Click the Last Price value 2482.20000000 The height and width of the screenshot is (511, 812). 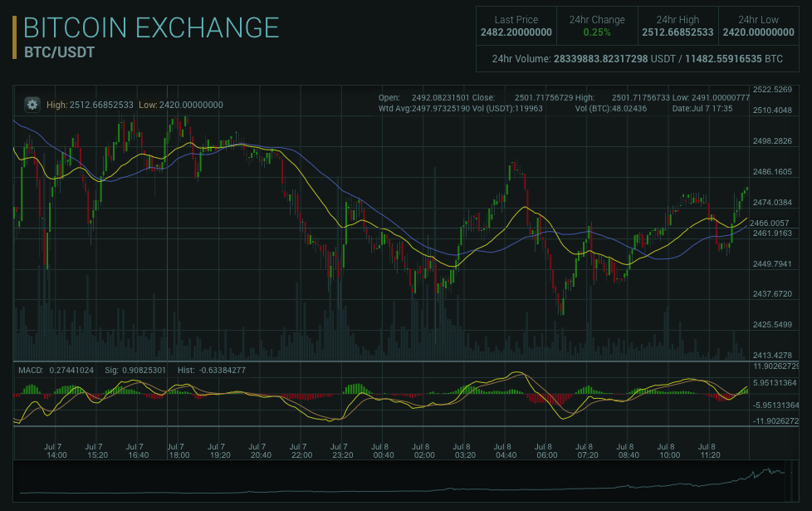(x=516, y=32)
